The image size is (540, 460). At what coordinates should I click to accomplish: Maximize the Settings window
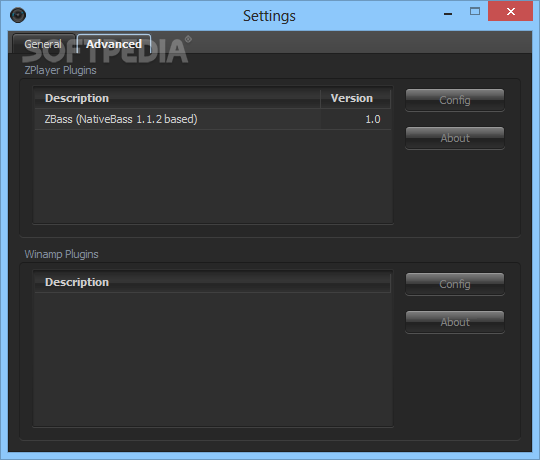coord(475,12)
